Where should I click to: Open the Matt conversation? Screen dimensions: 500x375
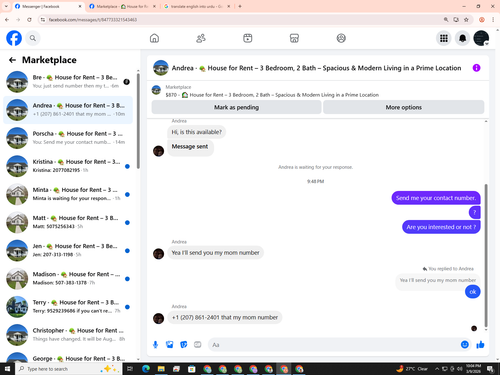point(68,222)
